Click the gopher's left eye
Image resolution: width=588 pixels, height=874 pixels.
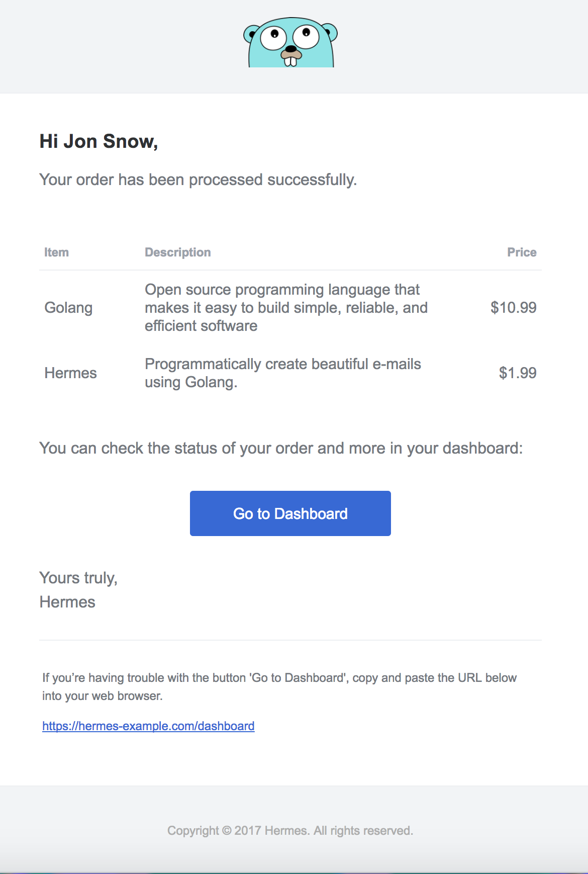coord(273,37)
